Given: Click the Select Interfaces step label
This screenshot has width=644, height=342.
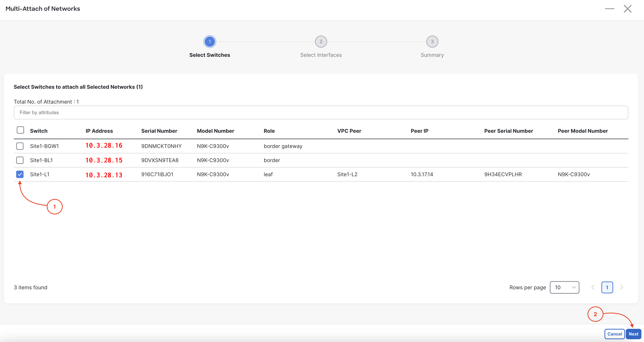Looking at the screenshot, I should pos(321,55).
